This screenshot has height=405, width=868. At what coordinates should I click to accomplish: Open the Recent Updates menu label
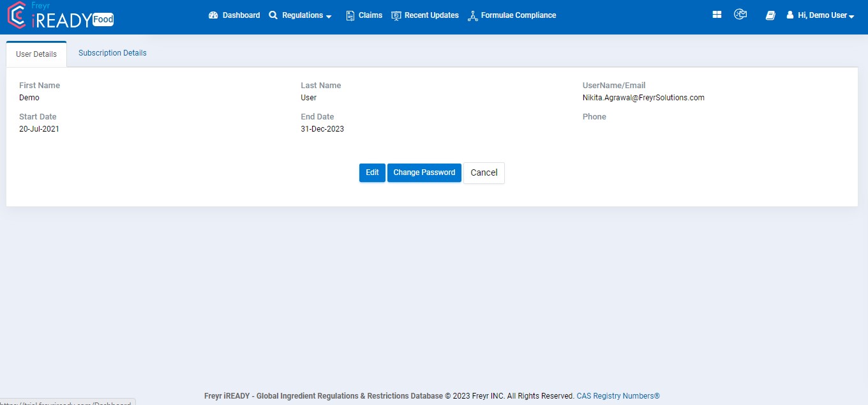[x=431, y=15]
